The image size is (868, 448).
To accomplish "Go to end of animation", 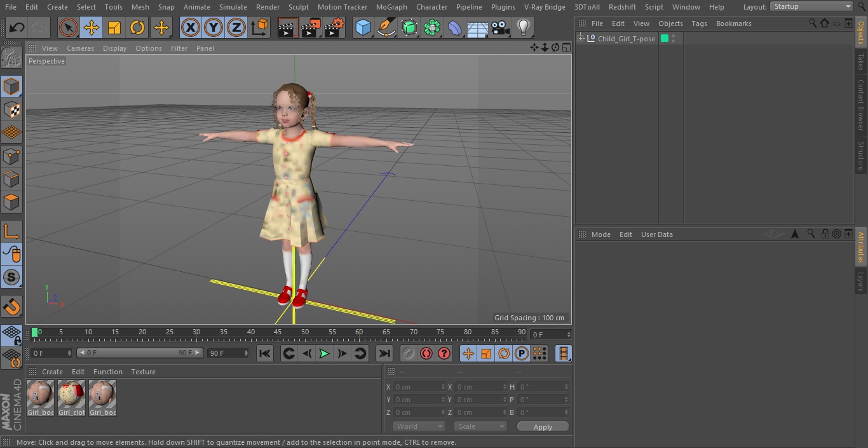I will pyautogui.click(x=384, y=353).
